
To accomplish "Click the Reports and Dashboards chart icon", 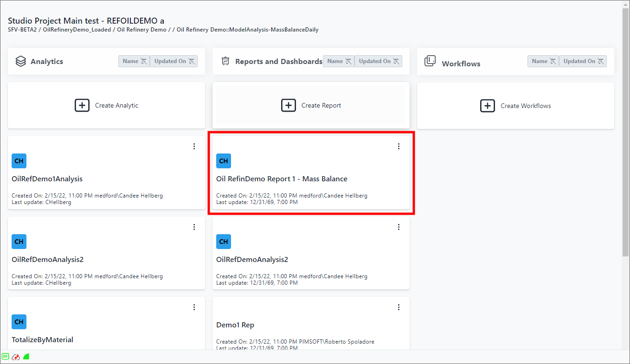I will point(225,61).
